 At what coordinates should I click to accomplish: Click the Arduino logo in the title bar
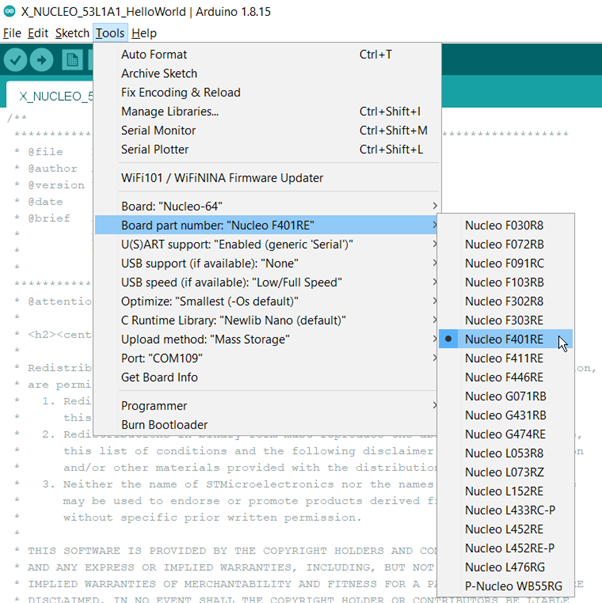click(9, 11)
